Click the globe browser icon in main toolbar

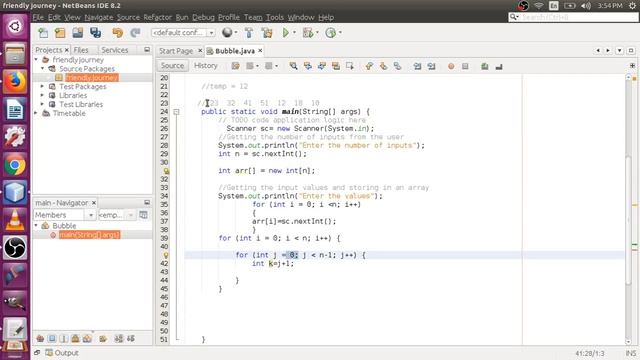click(227, 32)
